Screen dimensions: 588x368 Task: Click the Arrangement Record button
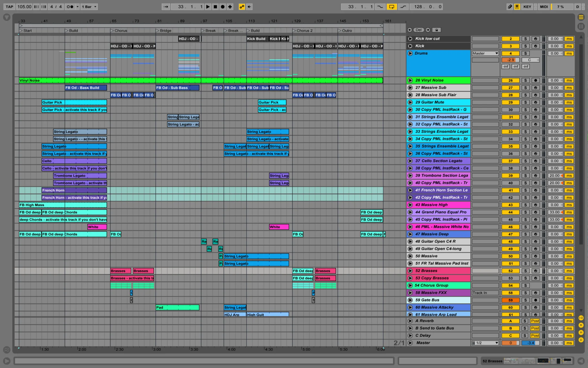click(223, 7)
